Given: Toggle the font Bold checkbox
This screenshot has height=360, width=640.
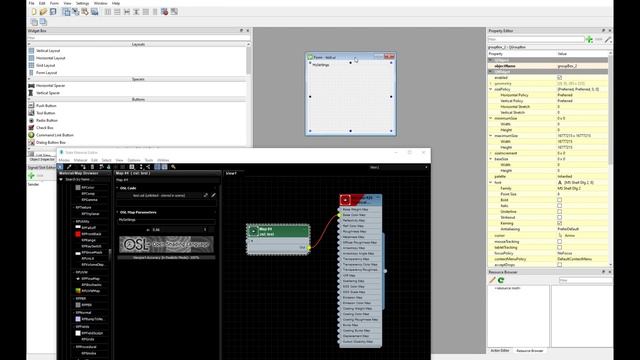Looking at the screenshot, I should (560, 200).
